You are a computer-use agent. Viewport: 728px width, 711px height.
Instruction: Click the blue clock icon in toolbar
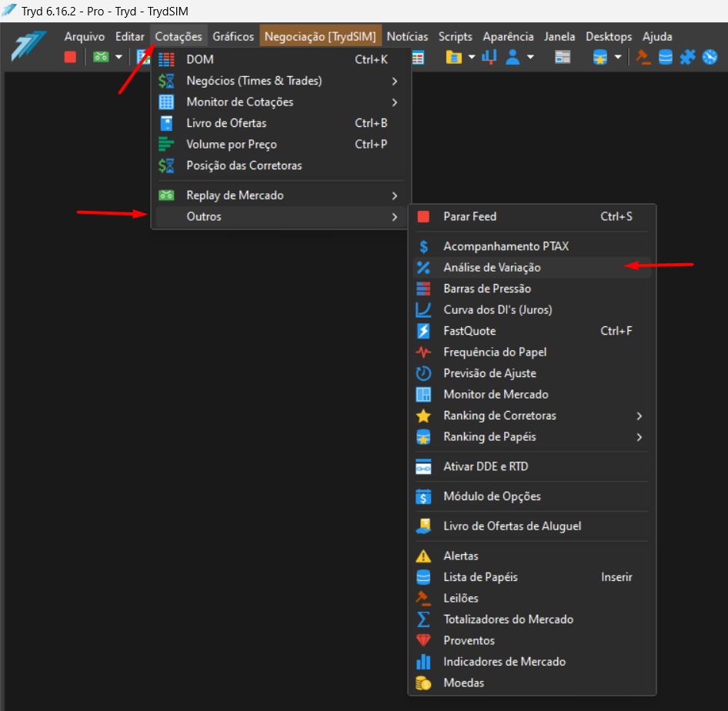coord(710,57)
